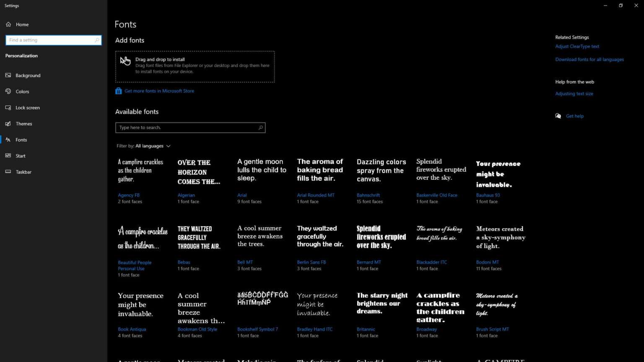644x362 pixels.
Task: Click the Type here to search field
Action: [187, 127]
